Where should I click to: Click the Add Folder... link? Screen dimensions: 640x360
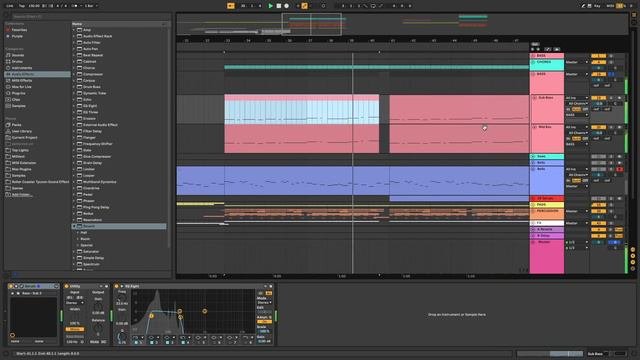click(21, 195)
